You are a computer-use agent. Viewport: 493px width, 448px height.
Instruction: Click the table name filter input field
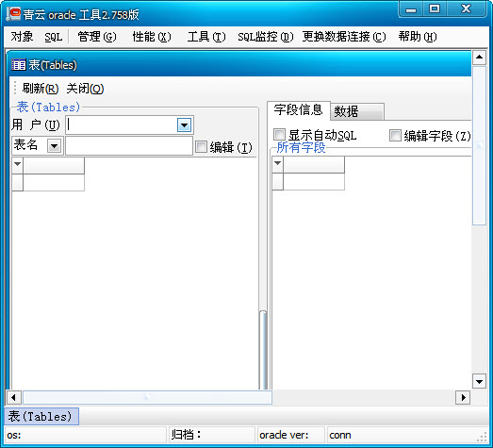pos(129,145)
